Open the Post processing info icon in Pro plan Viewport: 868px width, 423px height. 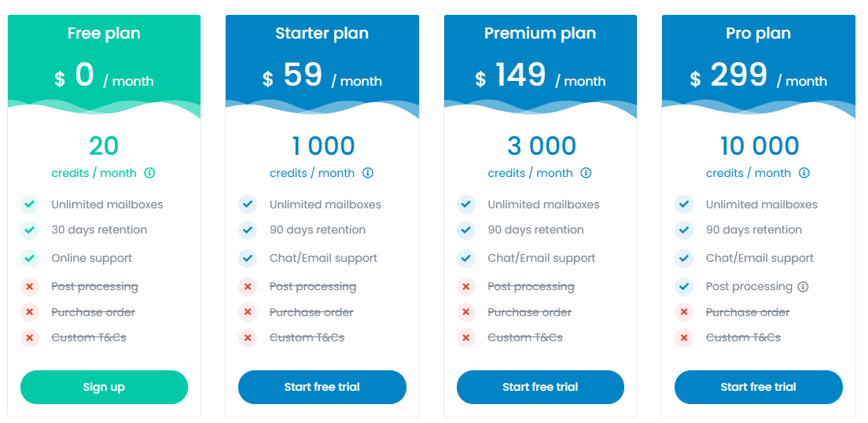tap(803, 287)
